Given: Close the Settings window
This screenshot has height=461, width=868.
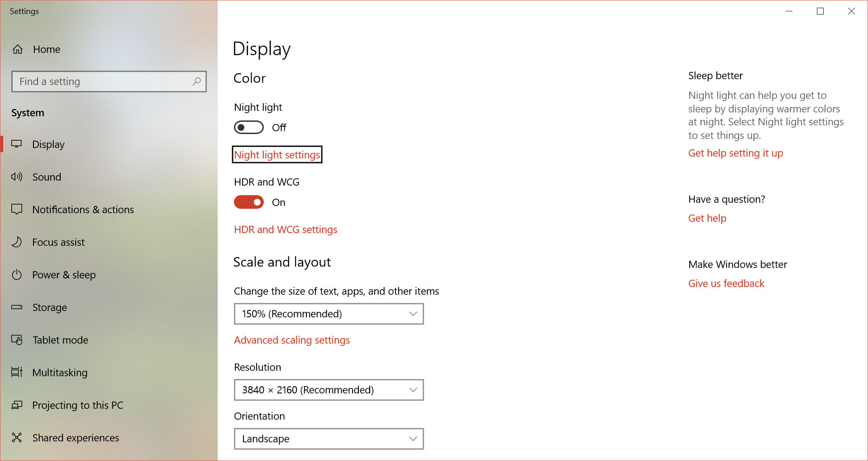Looking at the screenshot, I should pos(851,11).
